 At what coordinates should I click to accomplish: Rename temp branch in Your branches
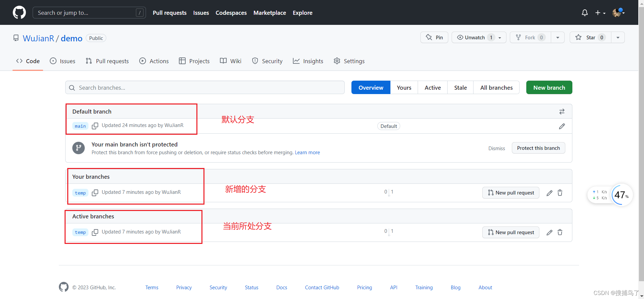tap(550, 193)
